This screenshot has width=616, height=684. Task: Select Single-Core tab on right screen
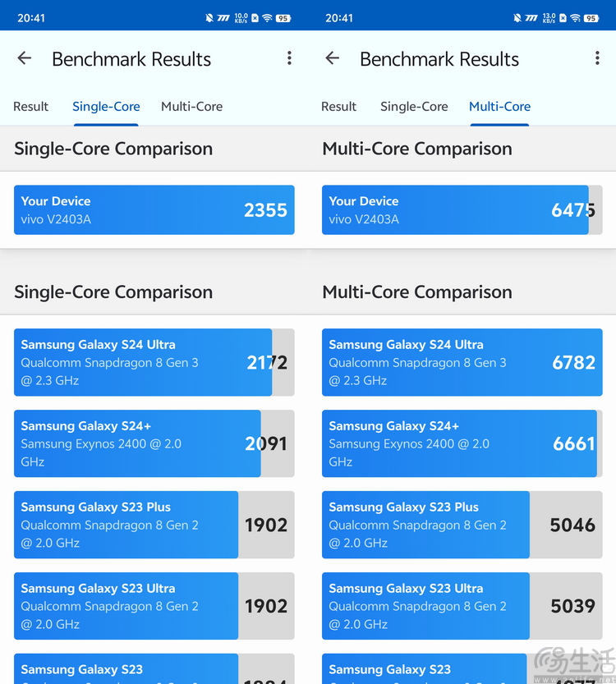[414, 107]
